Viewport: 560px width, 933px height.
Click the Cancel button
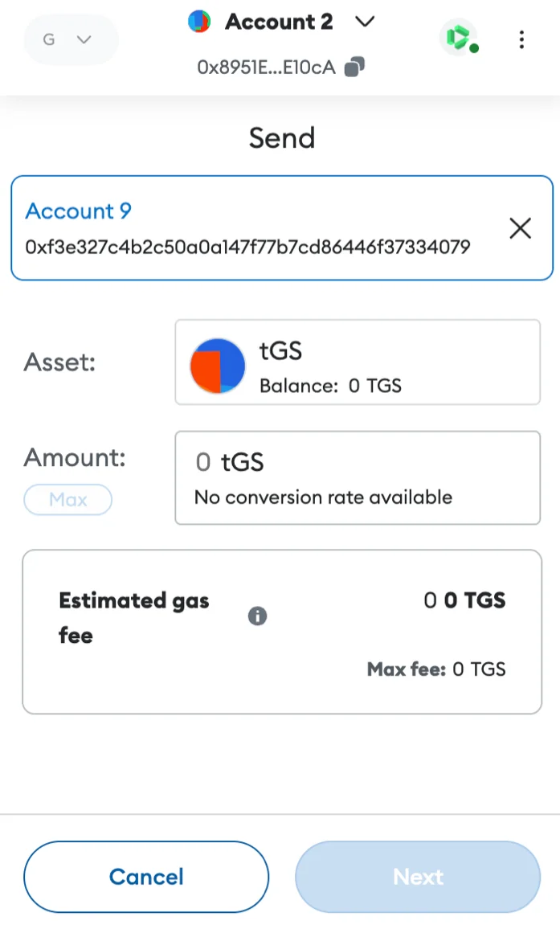146,877
